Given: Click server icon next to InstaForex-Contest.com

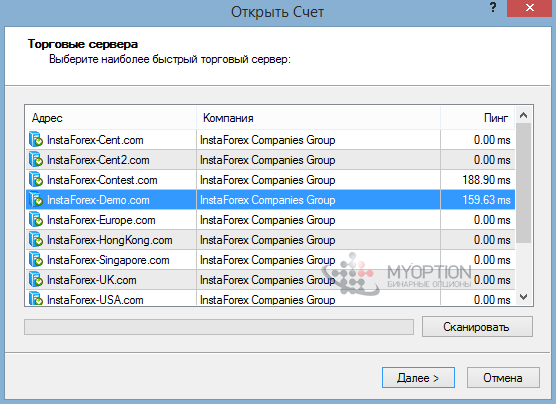Looking at the screenshot, I should click(x=36, y=179).
